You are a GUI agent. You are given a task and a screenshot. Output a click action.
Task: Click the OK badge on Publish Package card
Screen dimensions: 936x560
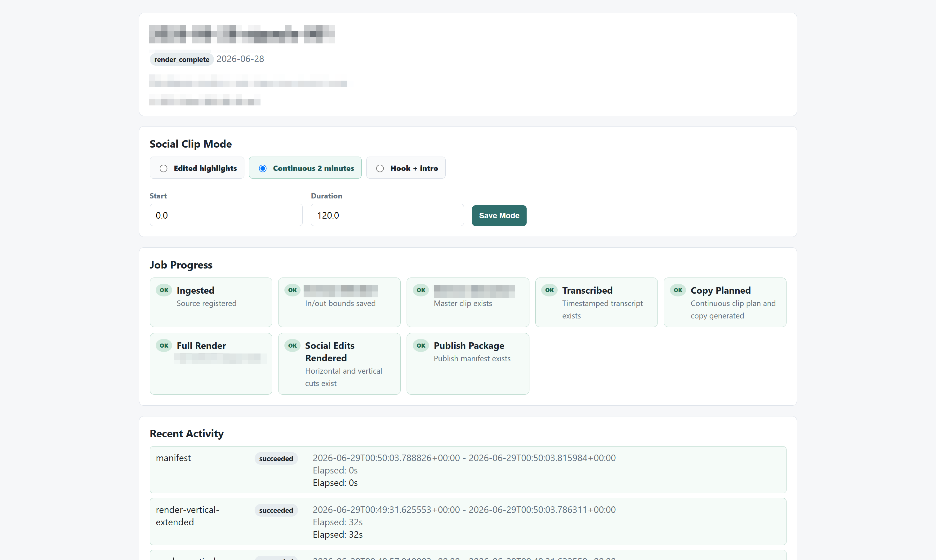[421, 345]
